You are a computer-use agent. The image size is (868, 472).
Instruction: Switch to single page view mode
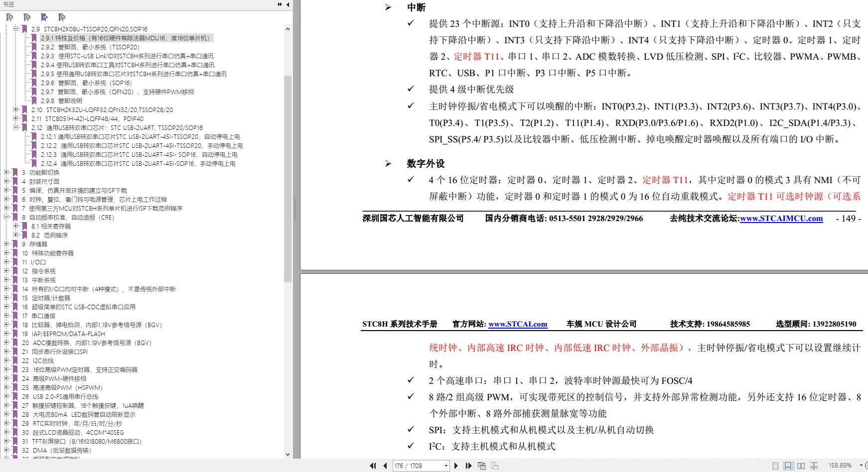coord(775,466)
